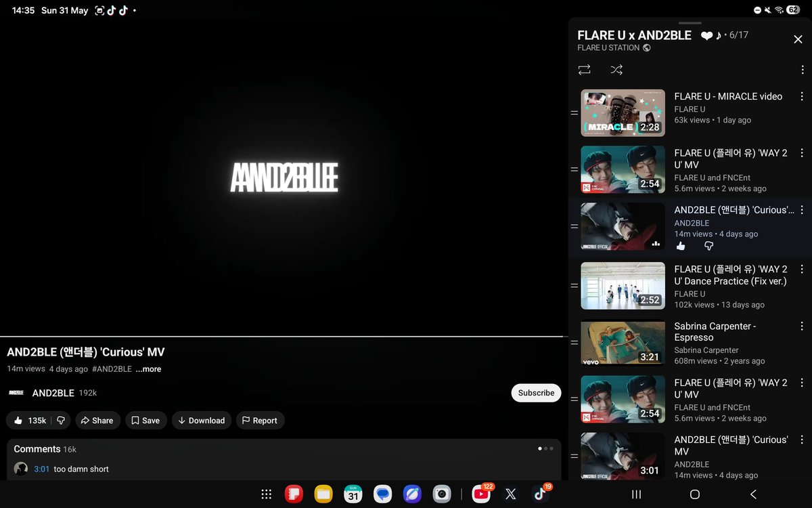This screenshot has height=508, width=812.
Task: Jump to the 3:01 timestamp in the comment
Action: [x=42, y=469]
